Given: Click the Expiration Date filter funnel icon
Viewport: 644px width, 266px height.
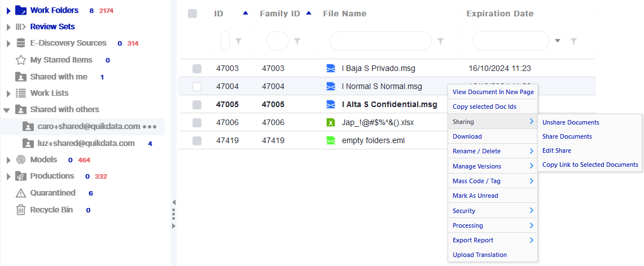Looking at the screenshot, I should pos(574,41).
